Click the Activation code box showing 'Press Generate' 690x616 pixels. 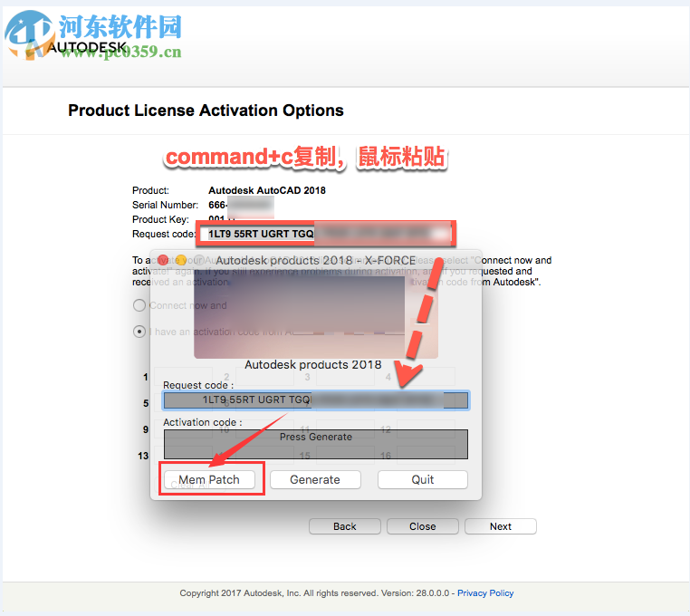316,444
